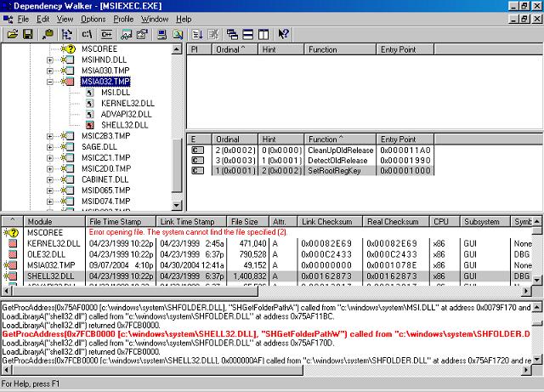Viewport: 544px width, 392px height.
Task: Click the Cascade windows toolbar icon
Action: click(x=231, y=35)
